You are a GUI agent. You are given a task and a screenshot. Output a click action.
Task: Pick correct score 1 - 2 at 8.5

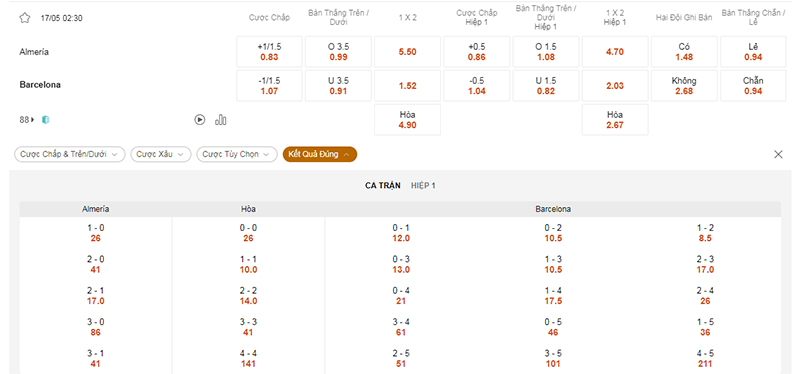coord(705,233)
